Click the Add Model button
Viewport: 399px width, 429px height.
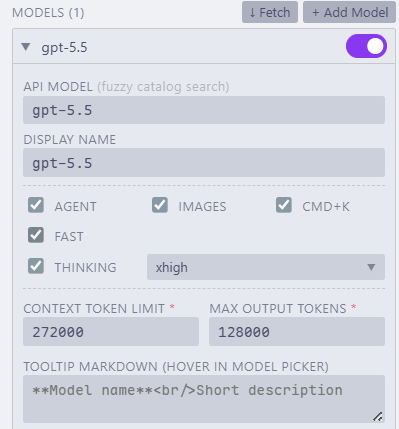pyautogui.click(x=349, y=12)
